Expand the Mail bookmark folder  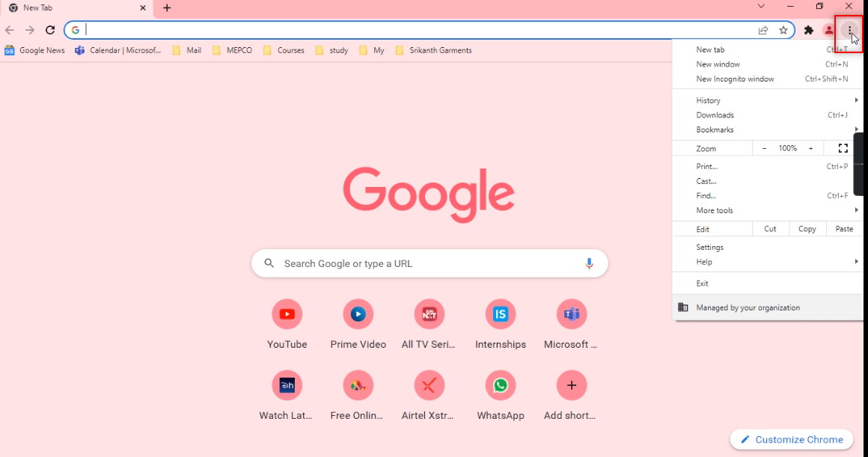pos(187,50)
